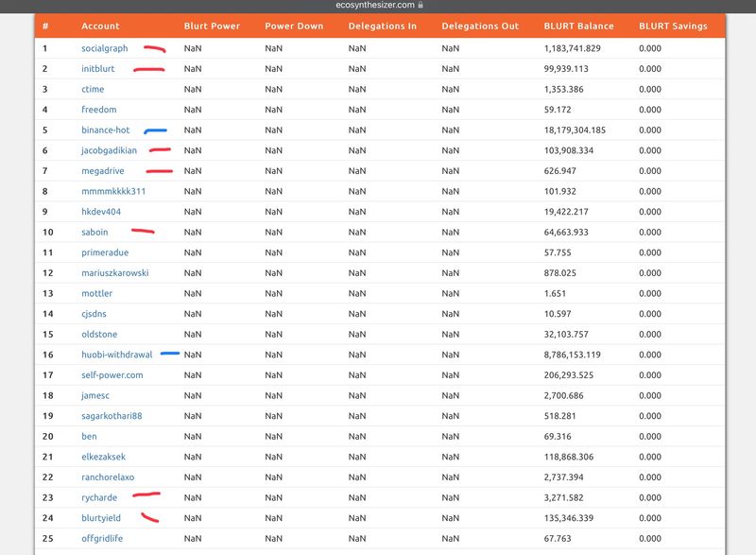This screenshot has height=555, width=756.
Task: Click the Delegations Out column header
Action: coord(480,26)
